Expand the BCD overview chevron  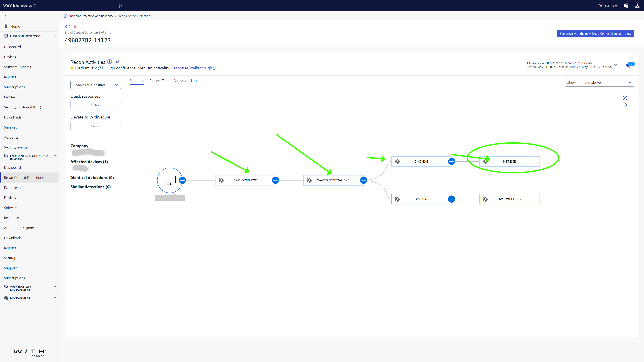pyautogui.click(x=615, y=65)
